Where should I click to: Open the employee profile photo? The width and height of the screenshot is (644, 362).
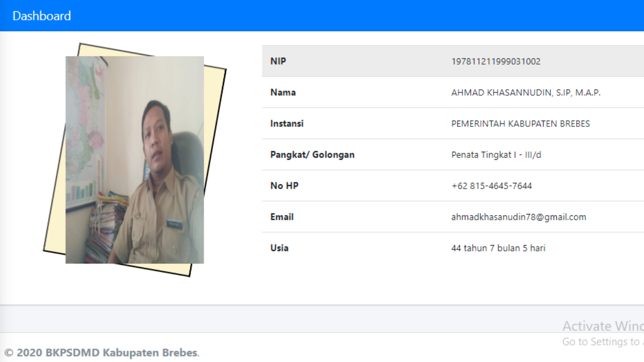tap(135, 160)
